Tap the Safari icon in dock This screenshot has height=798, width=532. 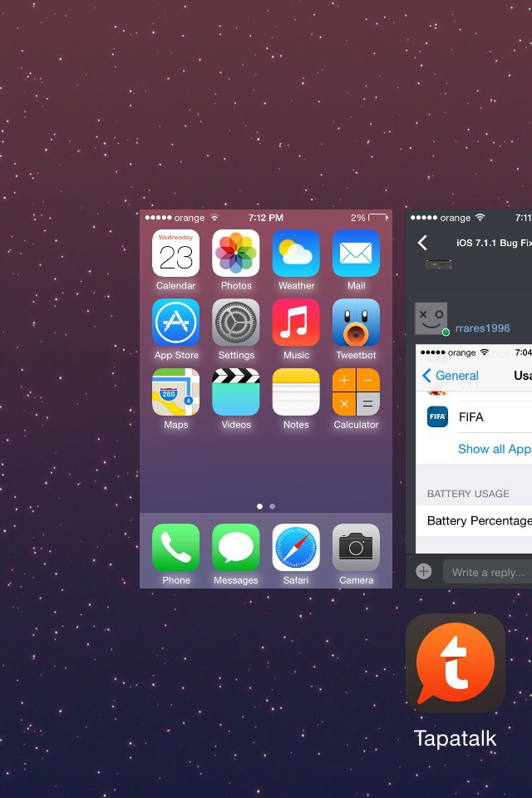[x=296, y=547]
